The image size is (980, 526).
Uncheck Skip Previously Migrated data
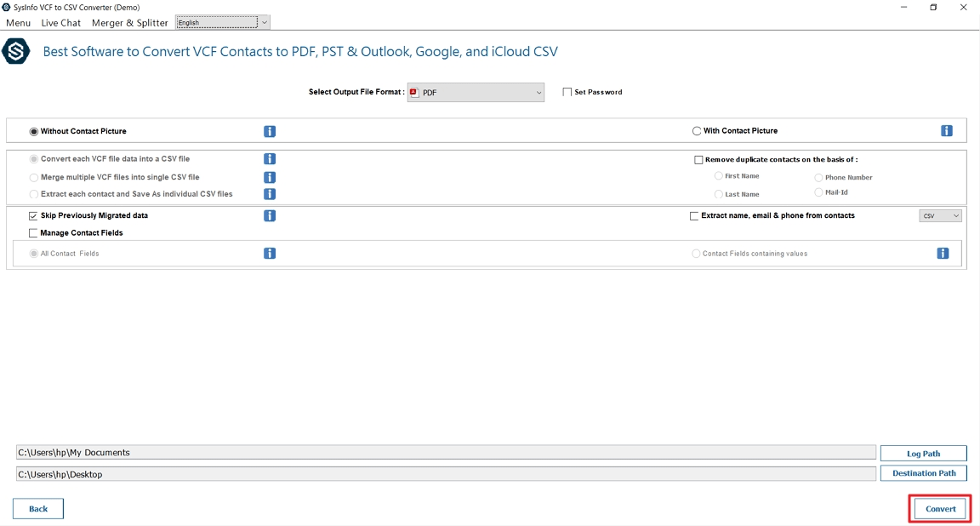33,216
